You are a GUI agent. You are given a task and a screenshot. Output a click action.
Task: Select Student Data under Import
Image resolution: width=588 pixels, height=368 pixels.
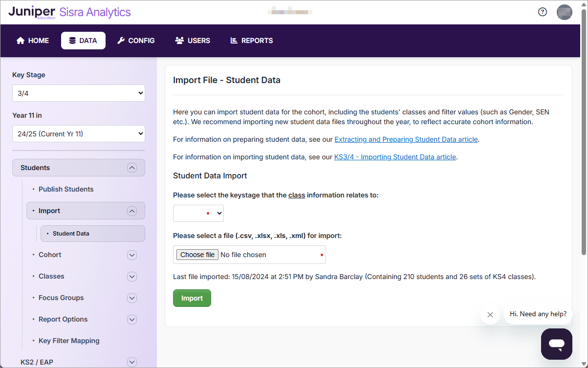[92, 234]
